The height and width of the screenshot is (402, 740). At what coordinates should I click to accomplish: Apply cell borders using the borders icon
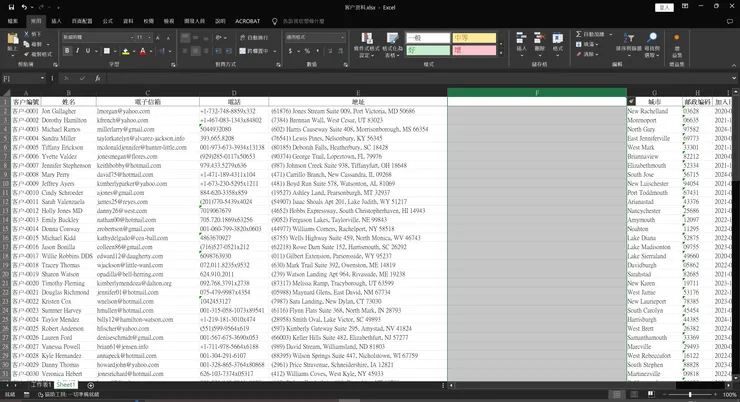pos(107,51)
